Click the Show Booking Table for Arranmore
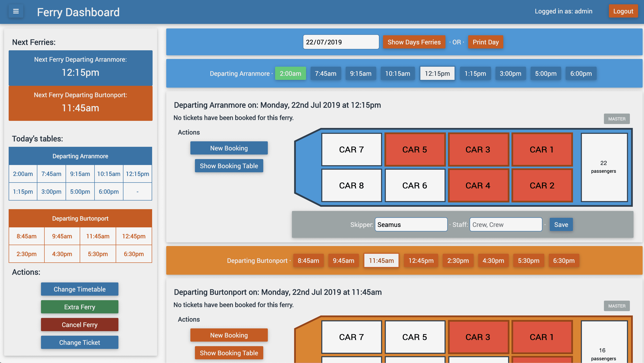This screenshot has width=644, height=363. [x=229, y=165]
